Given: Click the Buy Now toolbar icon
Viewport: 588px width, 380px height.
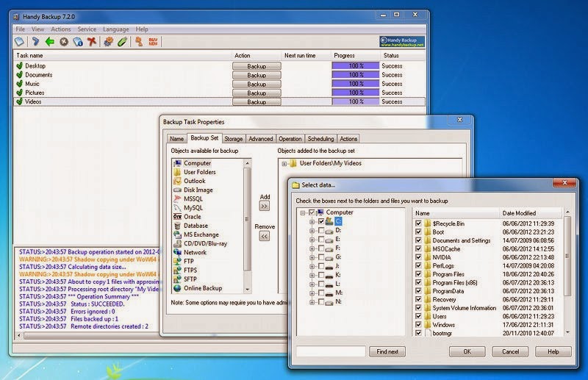Looking at the screenshot, I should [x=153, y=41].
